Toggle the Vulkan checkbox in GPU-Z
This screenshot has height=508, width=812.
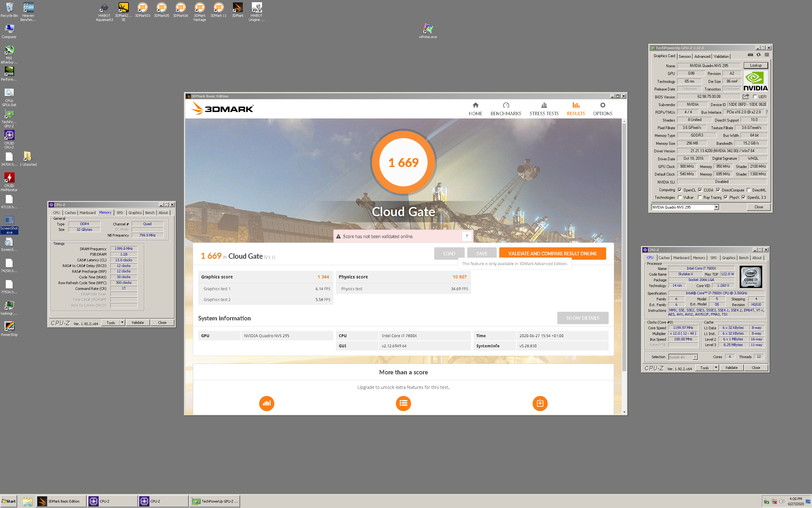(680, 197)
